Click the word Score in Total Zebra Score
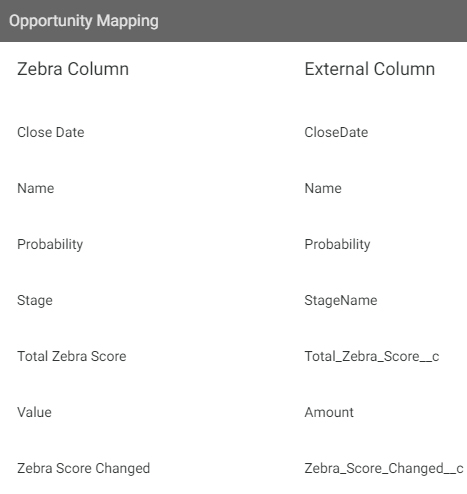 click(x=109, y=356)
